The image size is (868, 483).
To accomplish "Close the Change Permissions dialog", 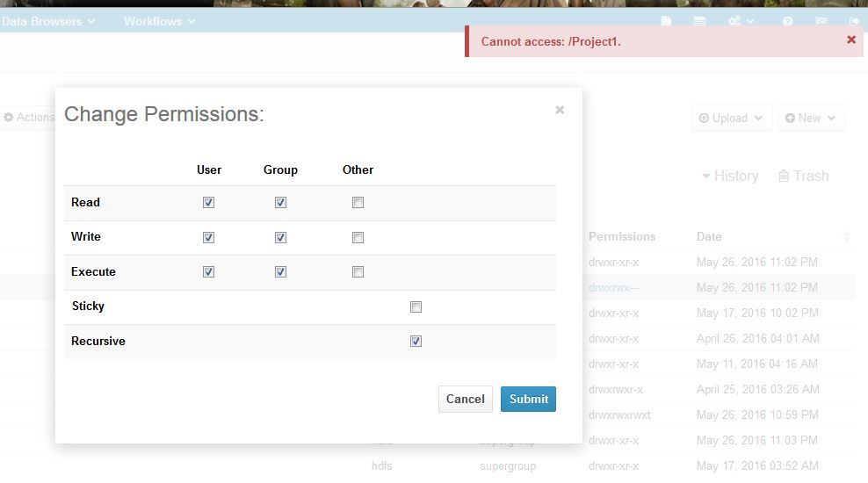I will [560, 110].
